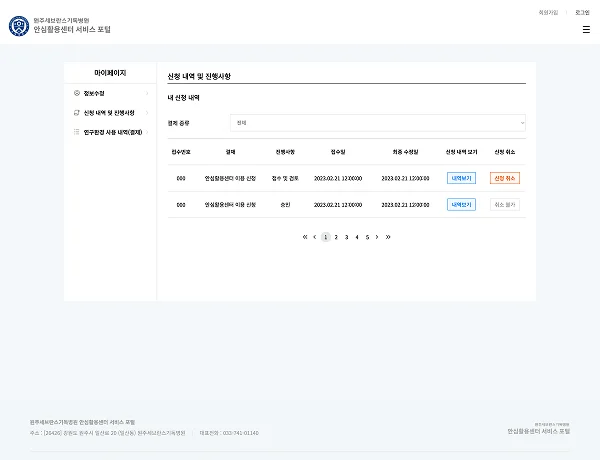Go to page 5
The image size is (600, 460).
click(367, 237)
